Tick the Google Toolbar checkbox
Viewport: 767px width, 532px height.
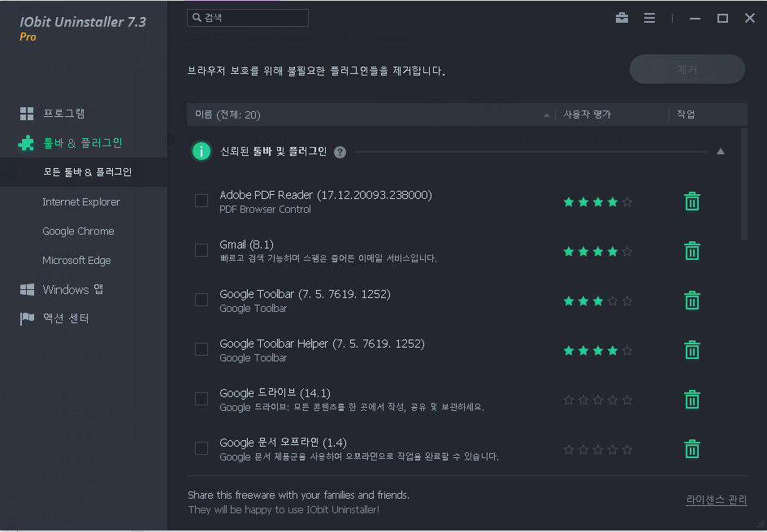tap(201, 300)
